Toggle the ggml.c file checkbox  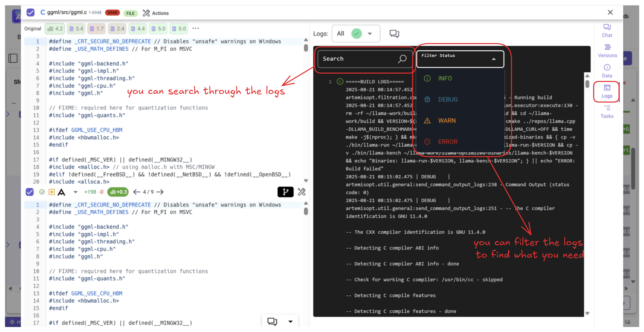[30, 12]
